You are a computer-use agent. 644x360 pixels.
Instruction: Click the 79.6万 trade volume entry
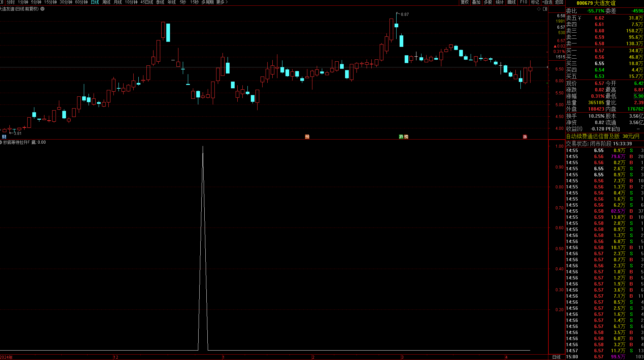618,156
